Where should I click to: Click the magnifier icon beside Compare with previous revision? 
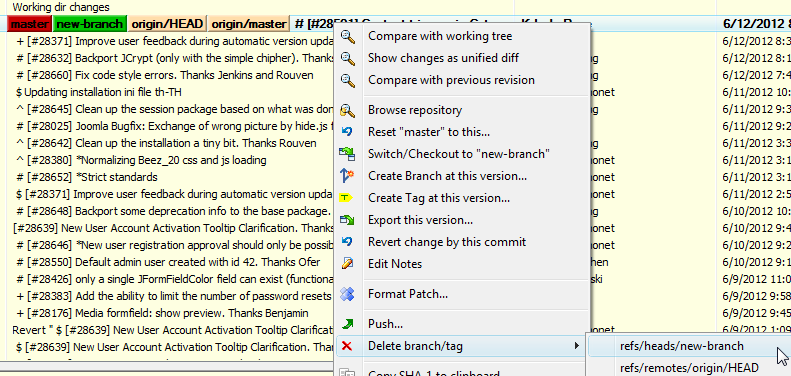[348, 80]
